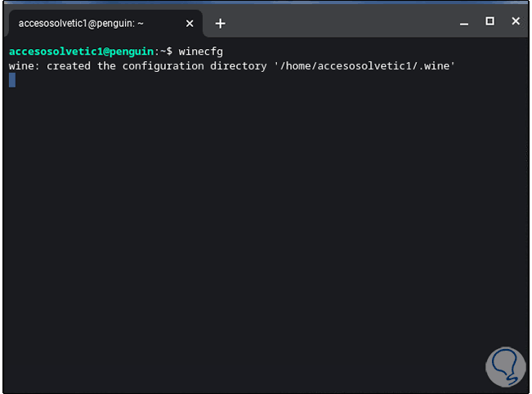
Task: Click the empty title bar area
Action: [x=343, y=23]
